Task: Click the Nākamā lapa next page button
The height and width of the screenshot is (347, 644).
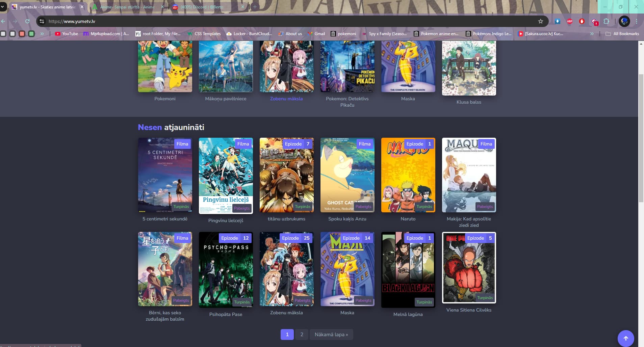Action: click(x=331, y=335)
